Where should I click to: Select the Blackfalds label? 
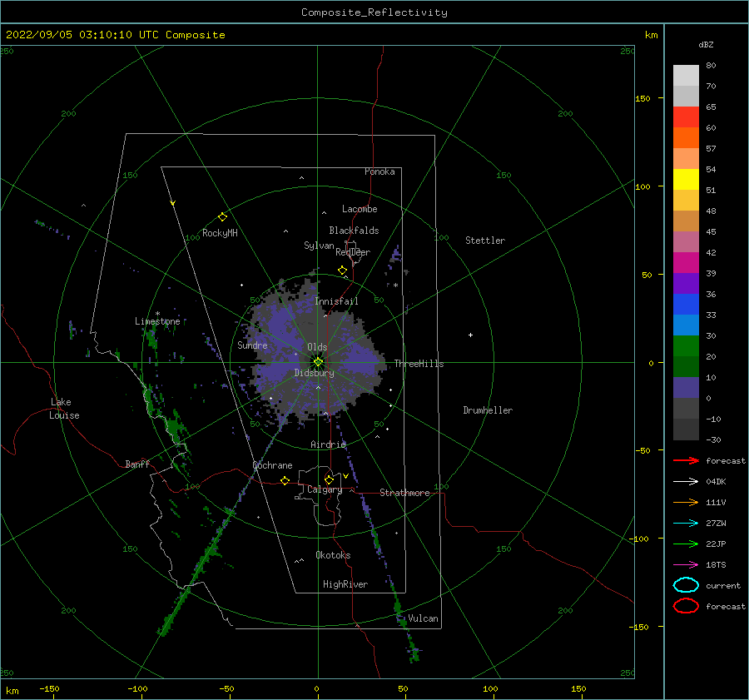pos(354,231)
